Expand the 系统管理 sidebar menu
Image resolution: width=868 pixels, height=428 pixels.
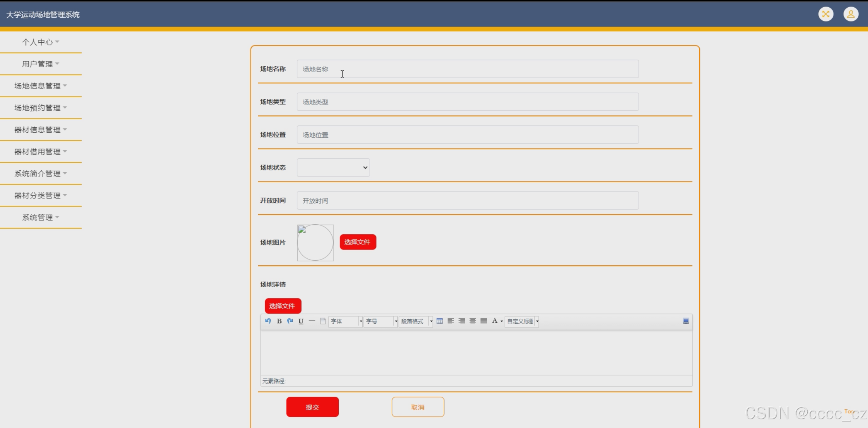click(40, 217)
